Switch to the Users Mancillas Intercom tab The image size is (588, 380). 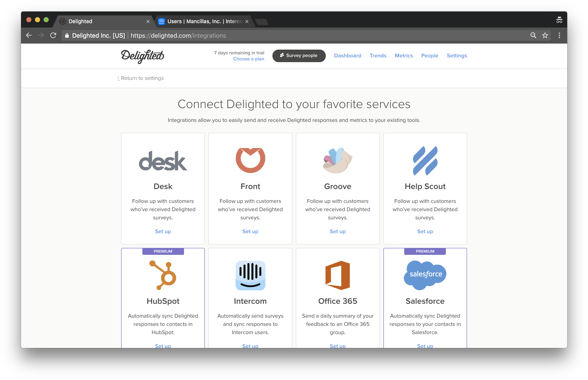click(204, 21)
